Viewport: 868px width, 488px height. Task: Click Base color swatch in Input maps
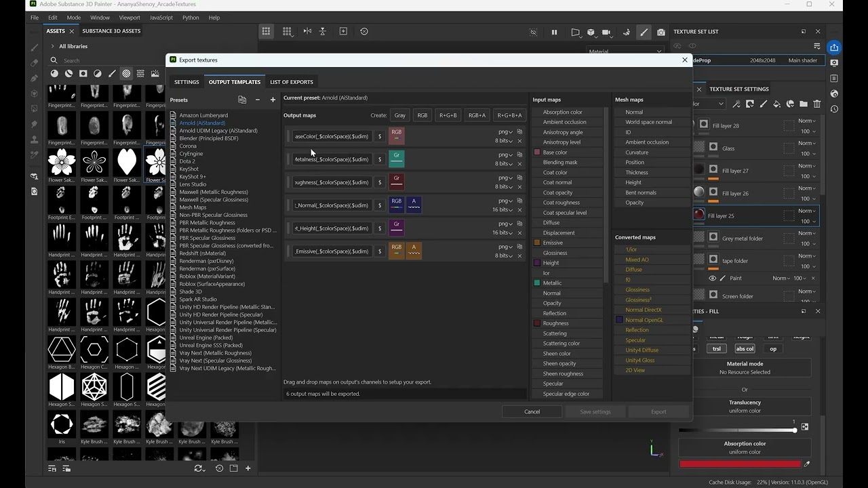click(x=537, y=152)
